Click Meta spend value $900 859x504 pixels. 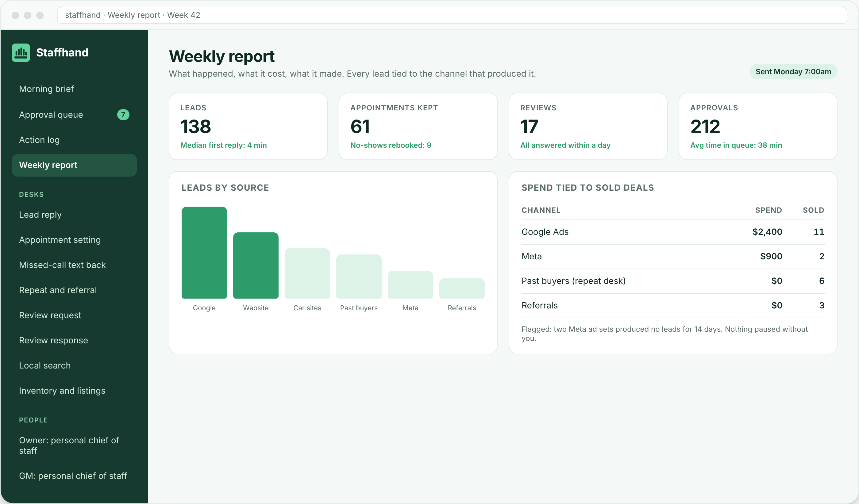[771, 256]
